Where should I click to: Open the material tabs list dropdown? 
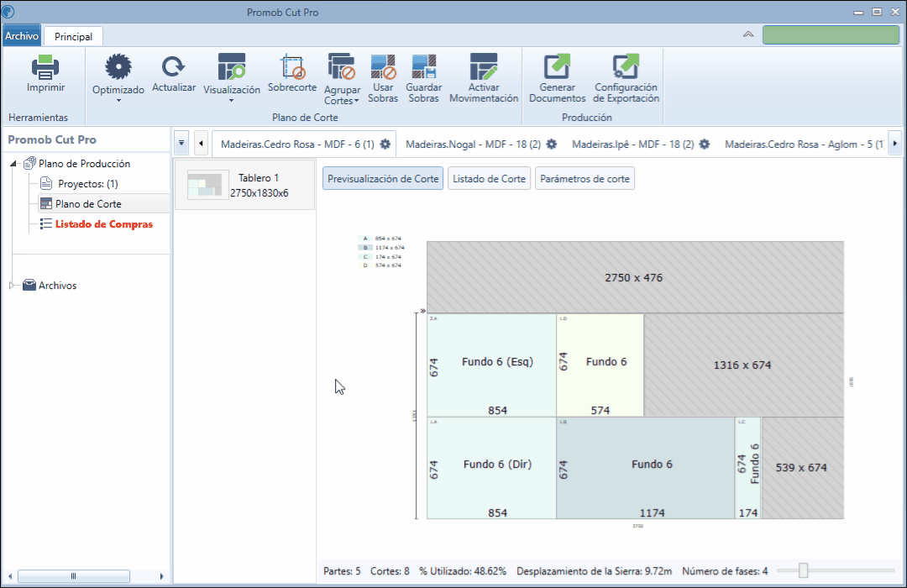pos(181,143)
